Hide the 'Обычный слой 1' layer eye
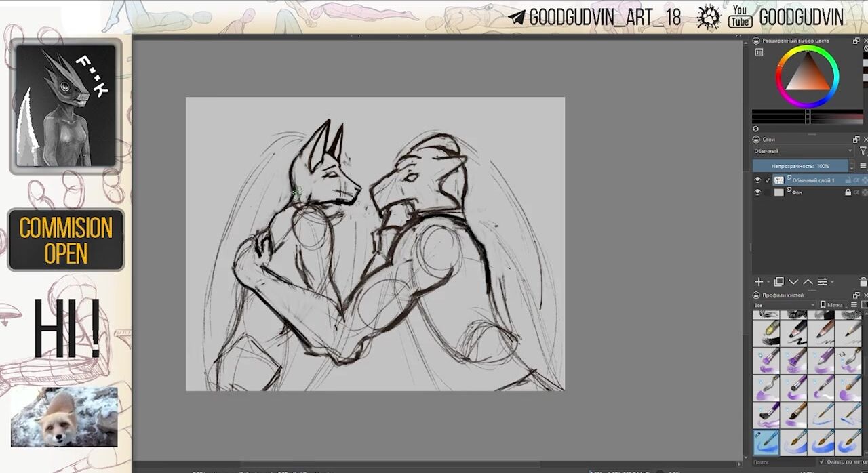The height and width of the screenshot is (473, 868). (757, 180)
